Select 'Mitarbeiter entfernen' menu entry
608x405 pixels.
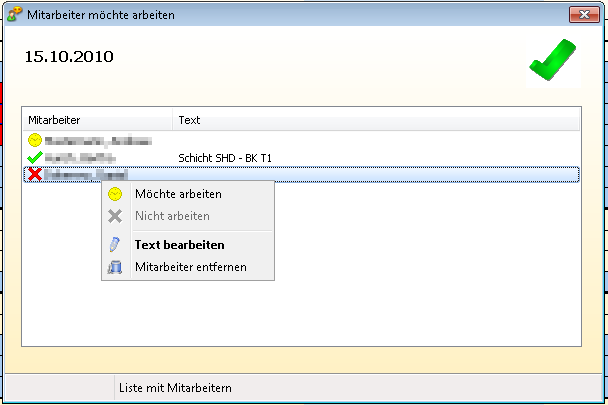pyautogui.click(x=188, y=267)
